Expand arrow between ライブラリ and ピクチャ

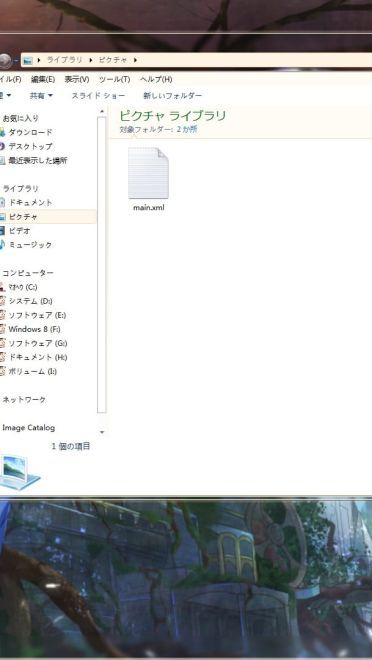91,60
